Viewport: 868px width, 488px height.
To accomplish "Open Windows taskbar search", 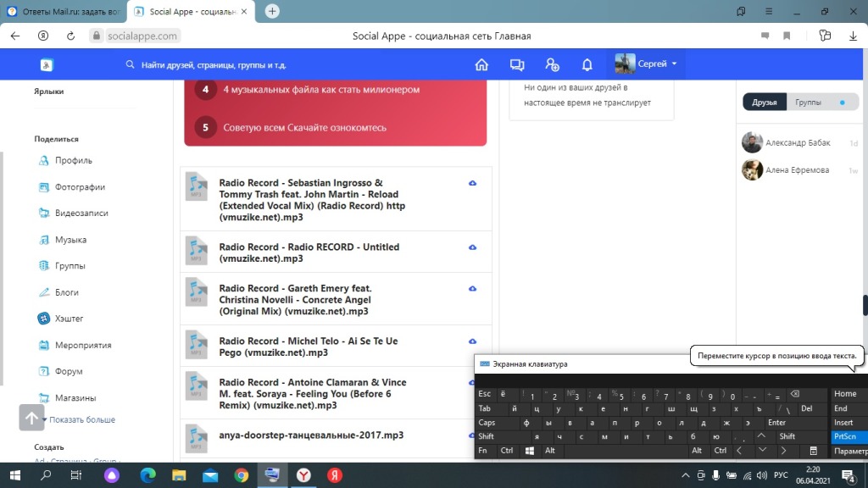I will [x=46, y=475].
